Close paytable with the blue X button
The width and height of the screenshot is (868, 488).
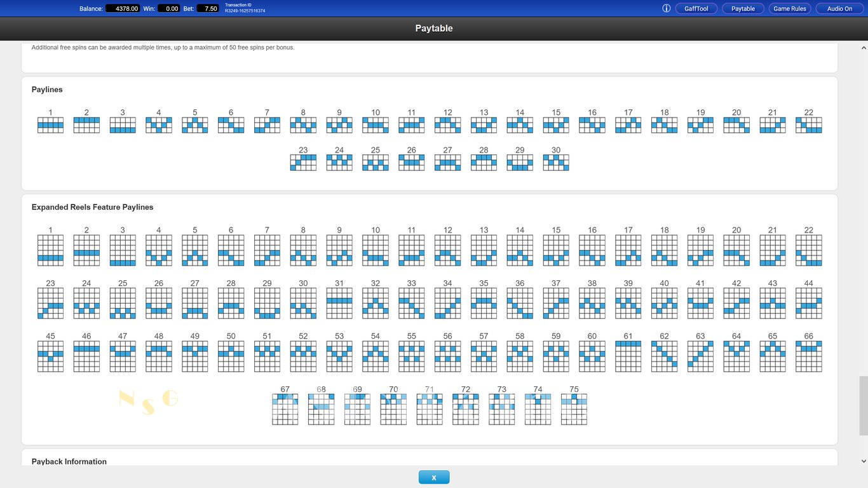tap(434, 477)
